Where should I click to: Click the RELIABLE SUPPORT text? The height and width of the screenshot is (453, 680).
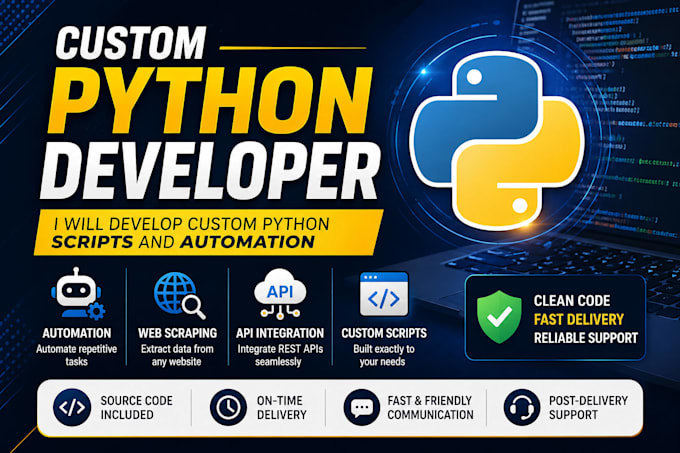(585, 338)
